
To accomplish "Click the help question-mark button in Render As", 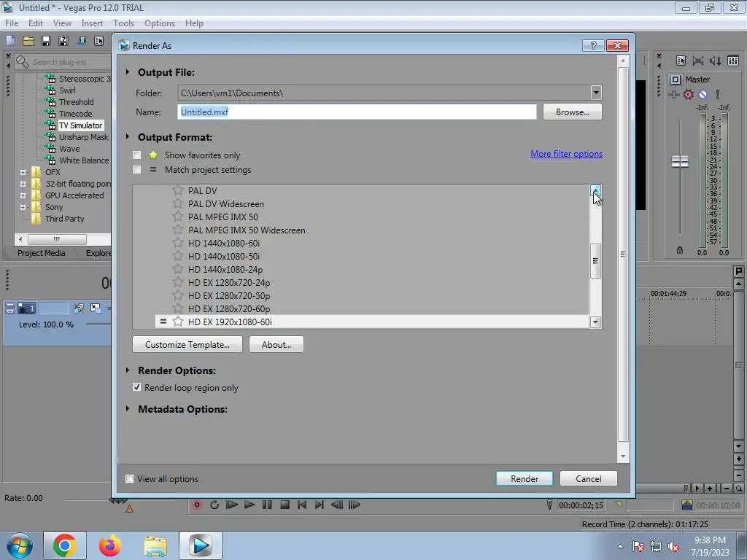I will 593,45.
